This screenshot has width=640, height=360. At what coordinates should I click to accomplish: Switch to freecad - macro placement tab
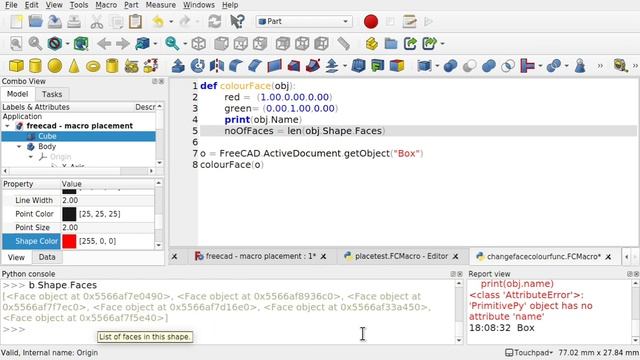(x=260, y=256)
